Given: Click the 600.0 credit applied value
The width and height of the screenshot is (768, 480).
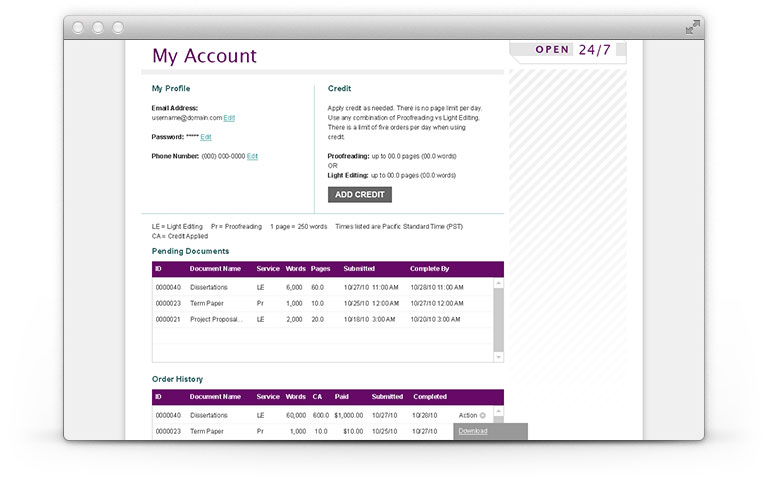Looking at the screenshot, I should coord(321,415).
